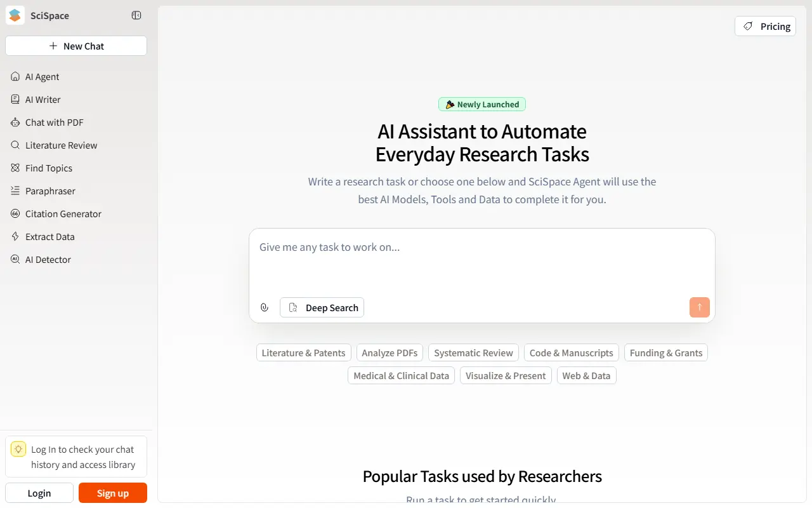The image size is (812, 508).
Task: Toggle Deep Search mode
Action: coord(322,307)
